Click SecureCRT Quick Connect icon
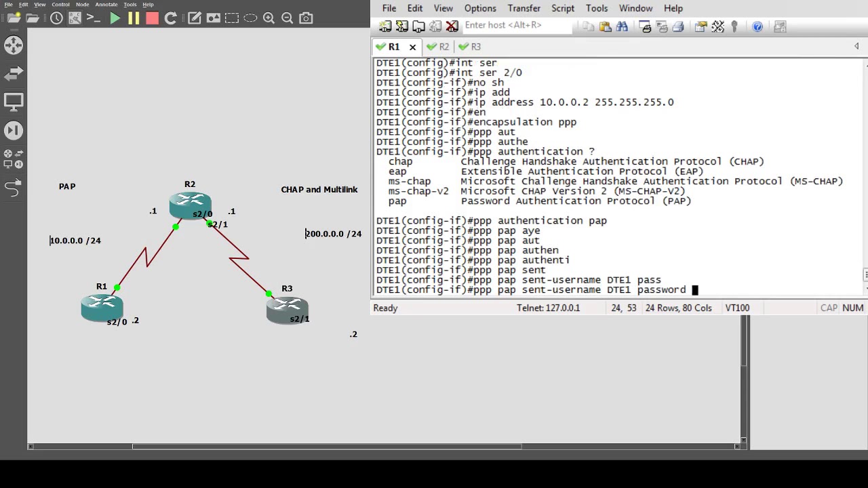 point(402,26)
